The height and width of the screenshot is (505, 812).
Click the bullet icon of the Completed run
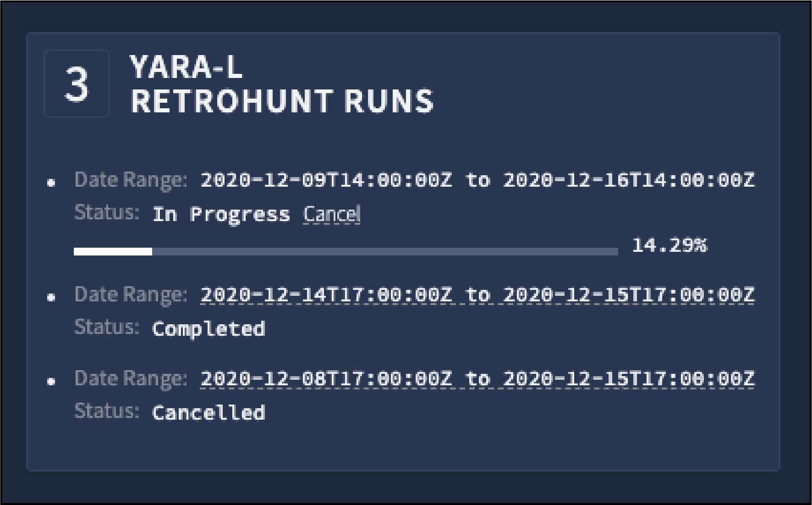click(x=52, y=297)
